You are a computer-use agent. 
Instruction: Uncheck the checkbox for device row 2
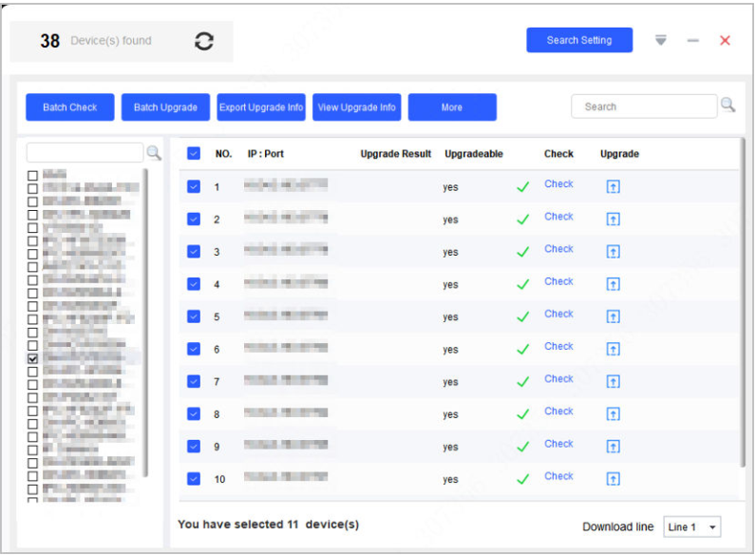click(x=194, y=220)
